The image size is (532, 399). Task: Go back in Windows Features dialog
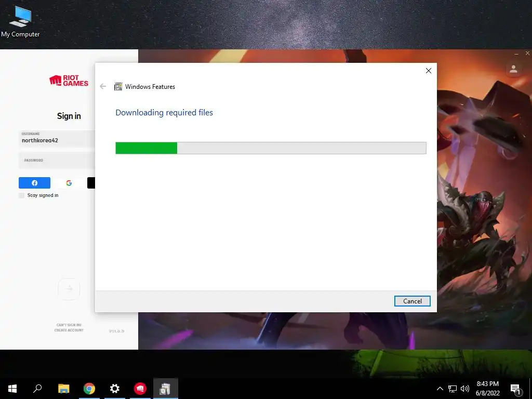point(103,87)
